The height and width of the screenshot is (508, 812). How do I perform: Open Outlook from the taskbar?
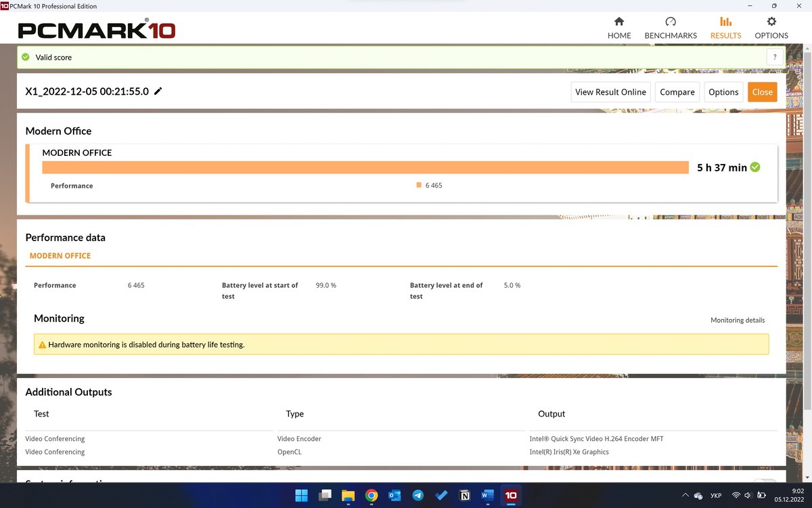coord(394,495)
